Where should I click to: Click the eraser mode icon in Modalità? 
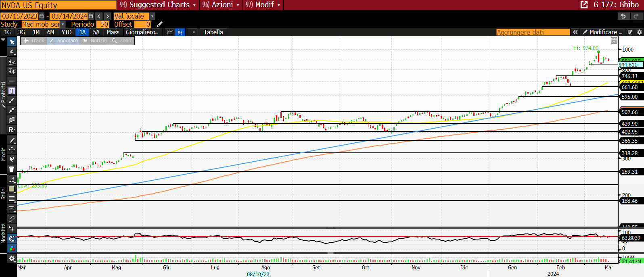point(12,219)
